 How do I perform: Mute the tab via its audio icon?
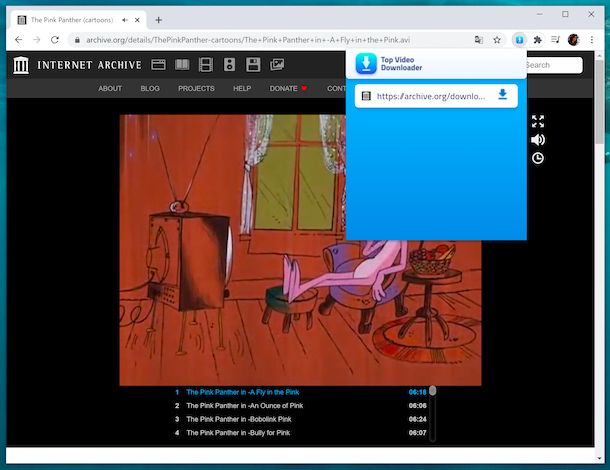tap(125, 20)
